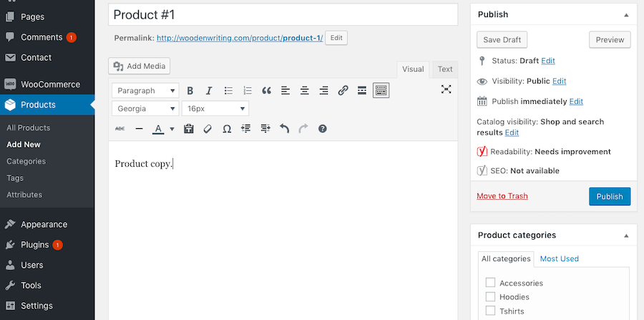Increase paragraph indent

tap(265, 129)
